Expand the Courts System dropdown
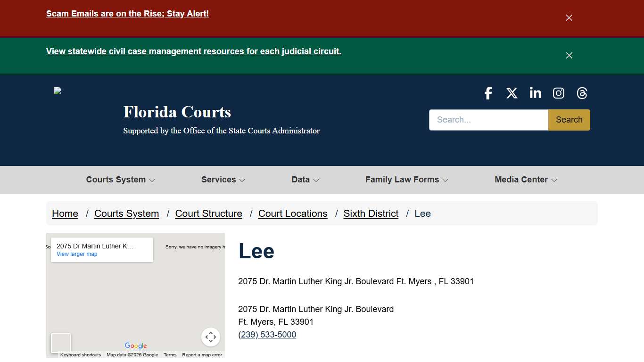 coord(120,180)
